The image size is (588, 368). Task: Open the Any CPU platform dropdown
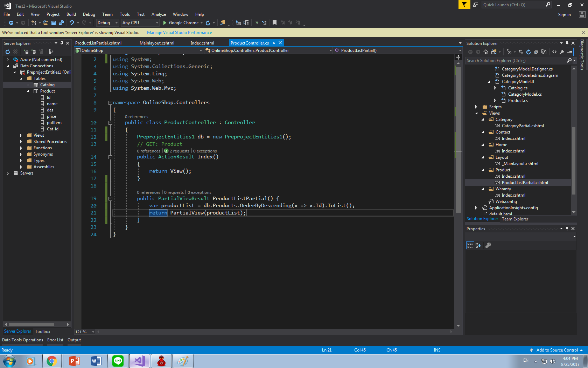140,23
